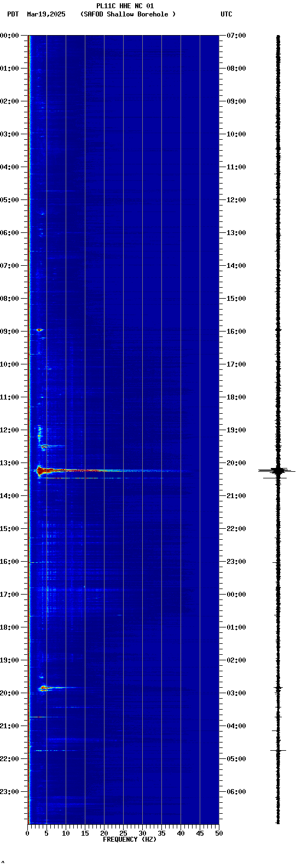Click the "FREQUENCY (HZ)" axis label
Image resolution: width=302 pixels, height=868 pixels.
point(130,840)
